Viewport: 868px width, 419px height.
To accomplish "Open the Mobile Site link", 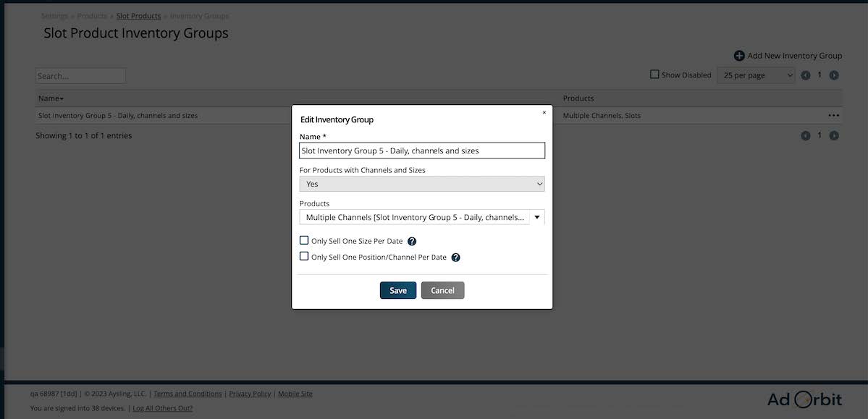I will click(x=295, y=394).
